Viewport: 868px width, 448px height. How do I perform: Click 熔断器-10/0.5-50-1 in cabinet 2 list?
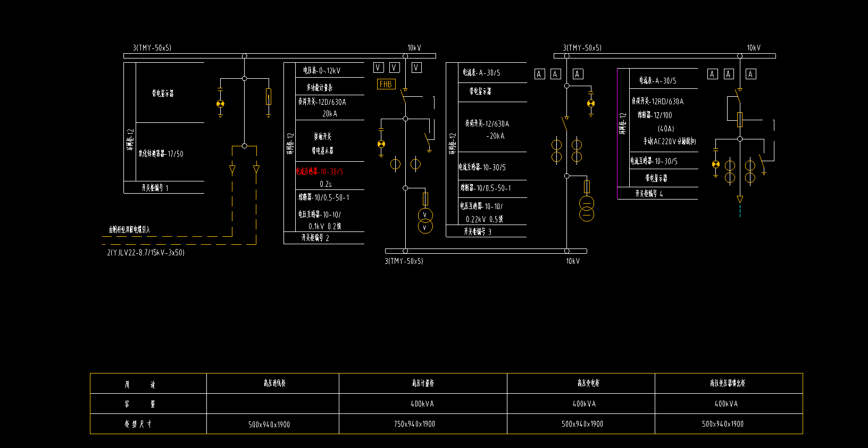324,197
